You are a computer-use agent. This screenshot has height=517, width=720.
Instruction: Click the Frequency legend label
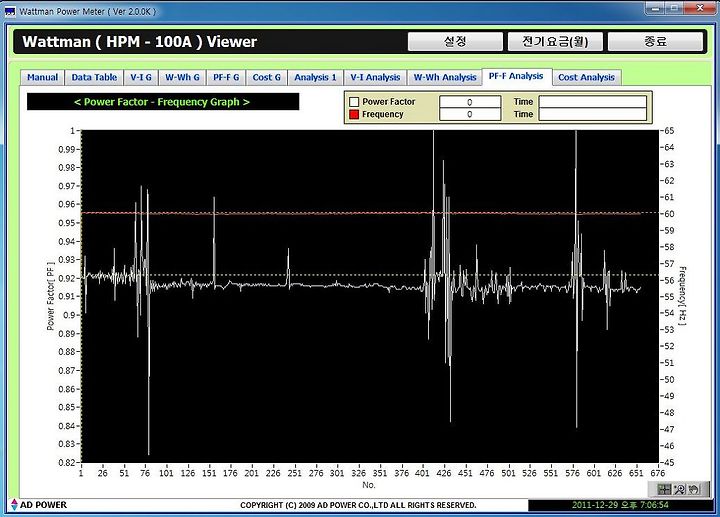tap(382, 114)
